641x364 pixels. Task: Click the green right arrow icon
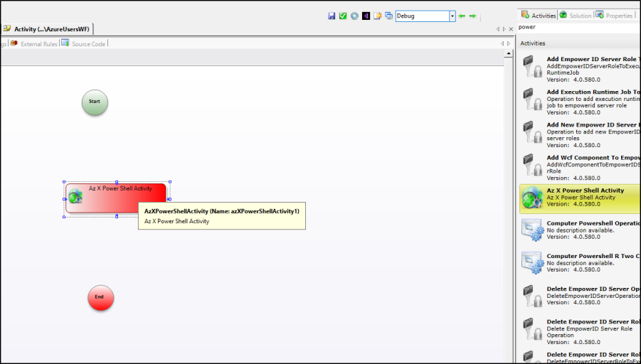pos(472,16)
